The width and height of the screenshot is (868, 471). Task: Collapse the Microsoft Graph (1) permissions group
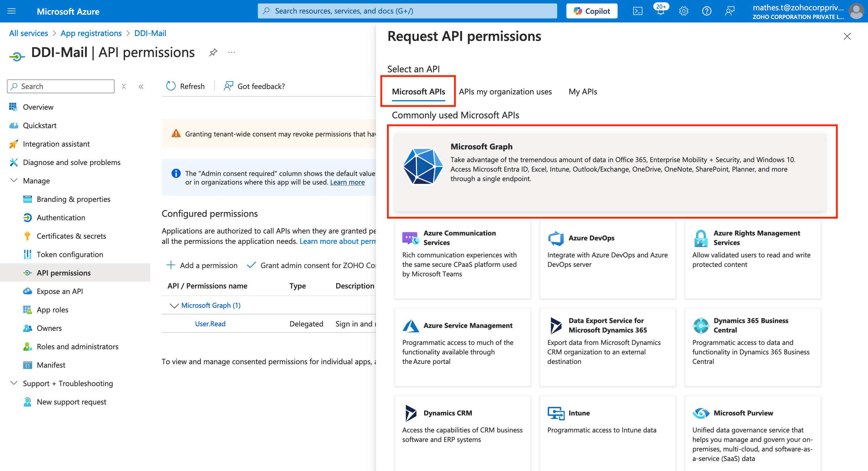tap(174, 305)
